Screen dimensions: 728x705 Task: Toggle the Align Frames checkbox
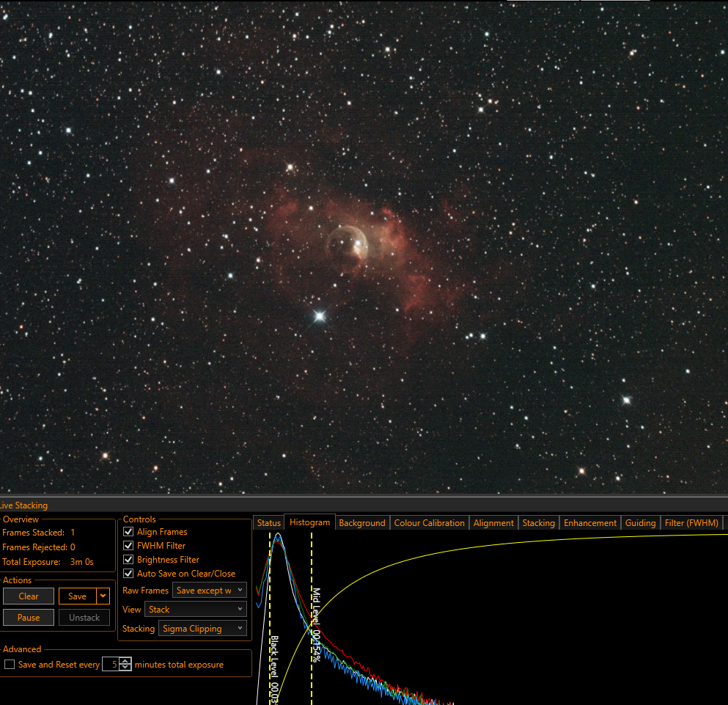[x=128, y=532]
